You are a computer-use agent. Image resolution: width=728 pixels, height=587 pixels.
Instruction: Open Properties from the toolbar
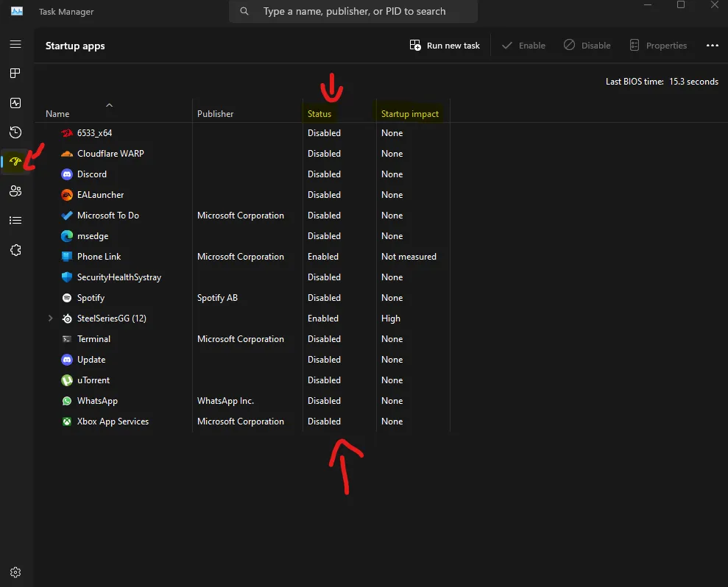(658, 46)
